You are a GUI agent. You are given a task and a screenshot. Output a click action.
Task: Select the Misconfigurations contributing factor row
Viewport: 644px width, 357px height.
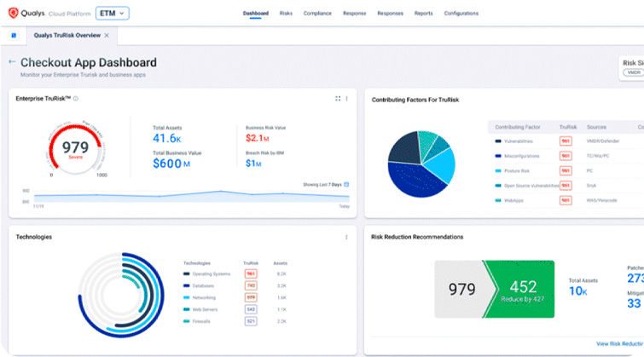[x=525, y=155]
